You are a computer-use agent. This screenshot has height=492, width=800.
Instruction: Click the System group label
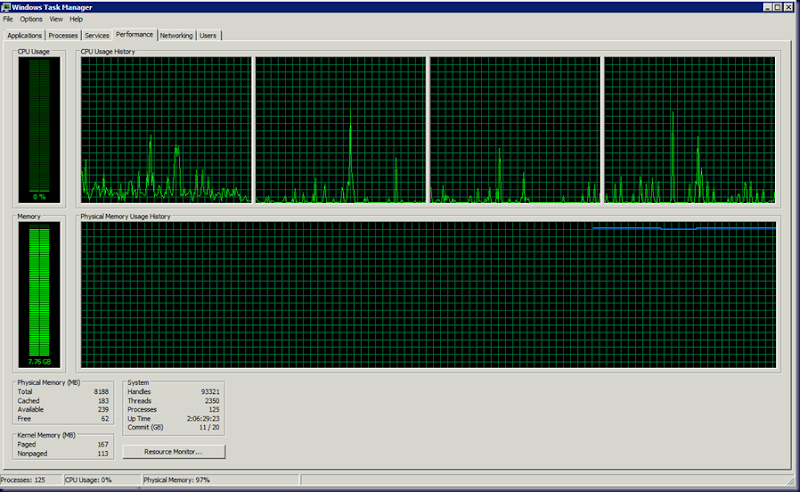(x=138, y=382)
